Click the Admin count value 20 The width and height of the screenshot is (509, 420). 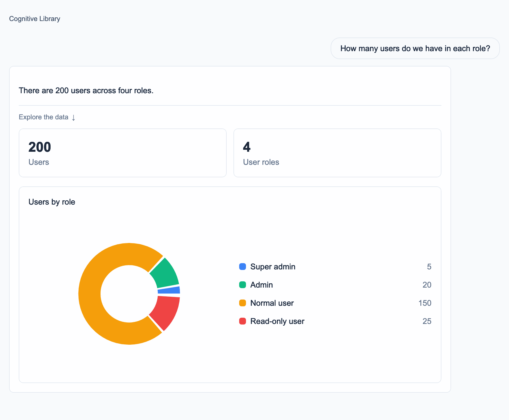pyautogui.click(x=427, y=285)
